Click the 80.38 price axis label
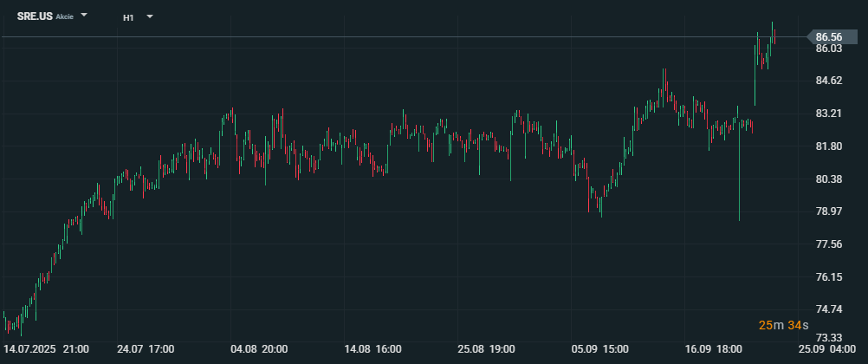 (x=829, y=179)
